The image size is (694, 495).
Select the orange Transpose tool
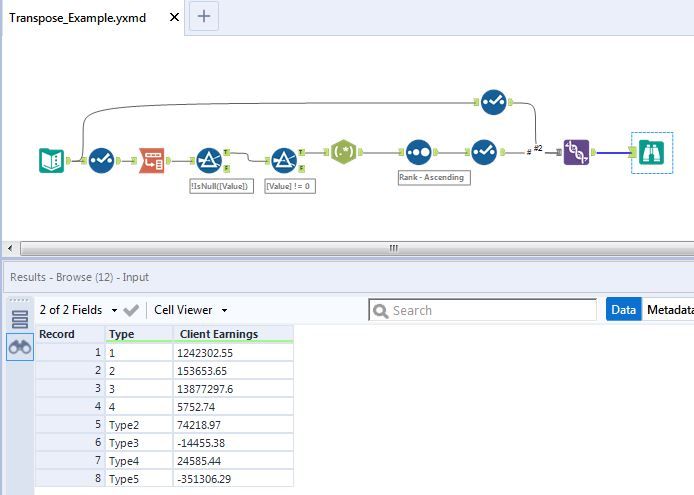152,160
